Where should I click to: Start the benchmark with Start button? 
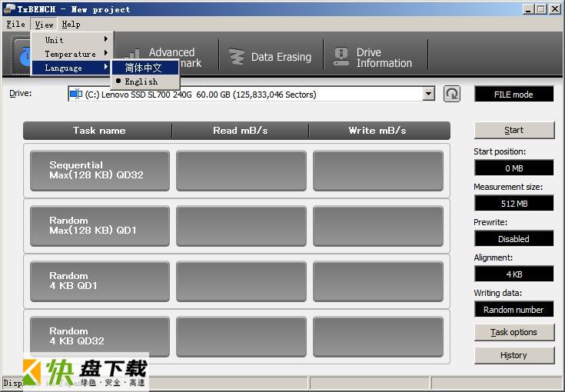tap(514, 130)
